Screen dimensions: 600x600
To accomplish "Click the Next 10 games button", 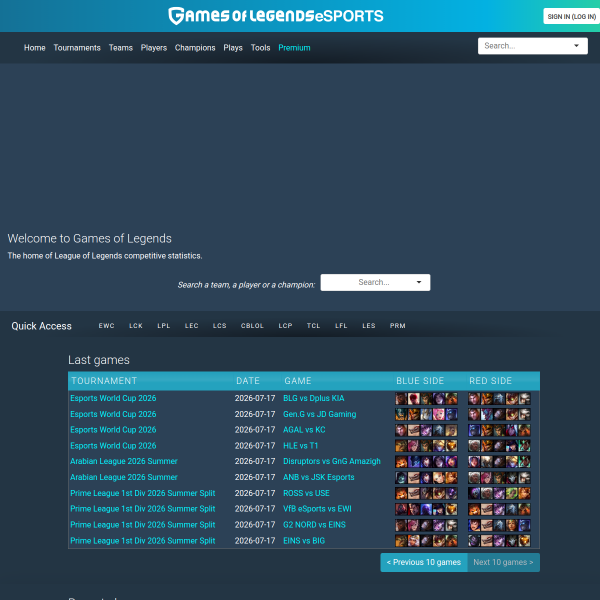I will (x=503, y=562).
